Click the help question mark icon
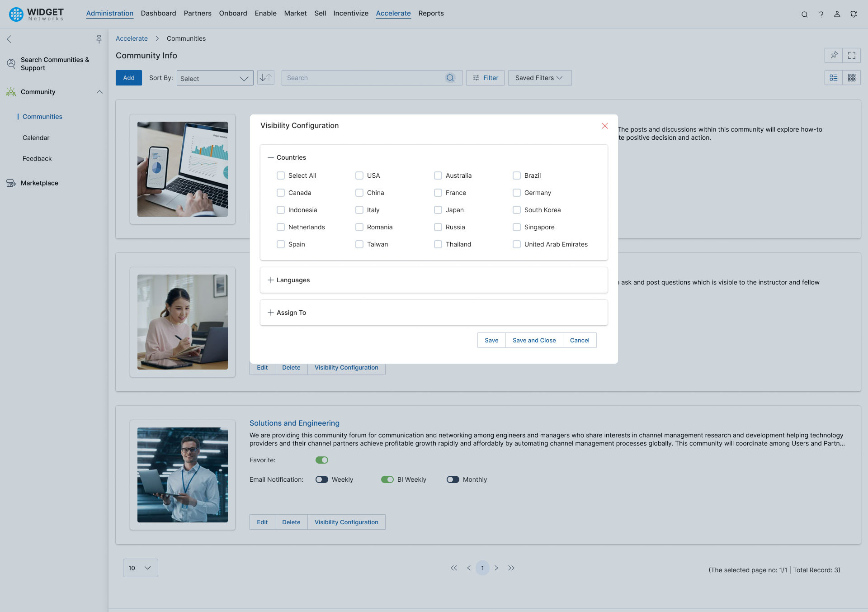This screenshot has width=868, height=612. point(821,14)
